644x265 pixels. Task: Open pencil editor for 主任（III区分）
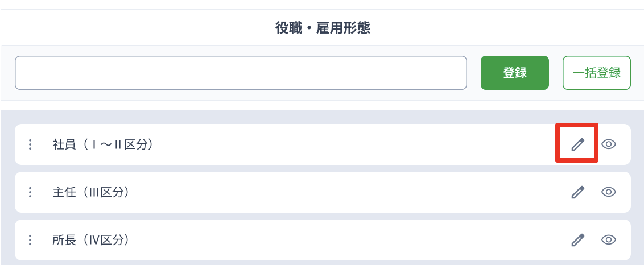click(577, 192)
